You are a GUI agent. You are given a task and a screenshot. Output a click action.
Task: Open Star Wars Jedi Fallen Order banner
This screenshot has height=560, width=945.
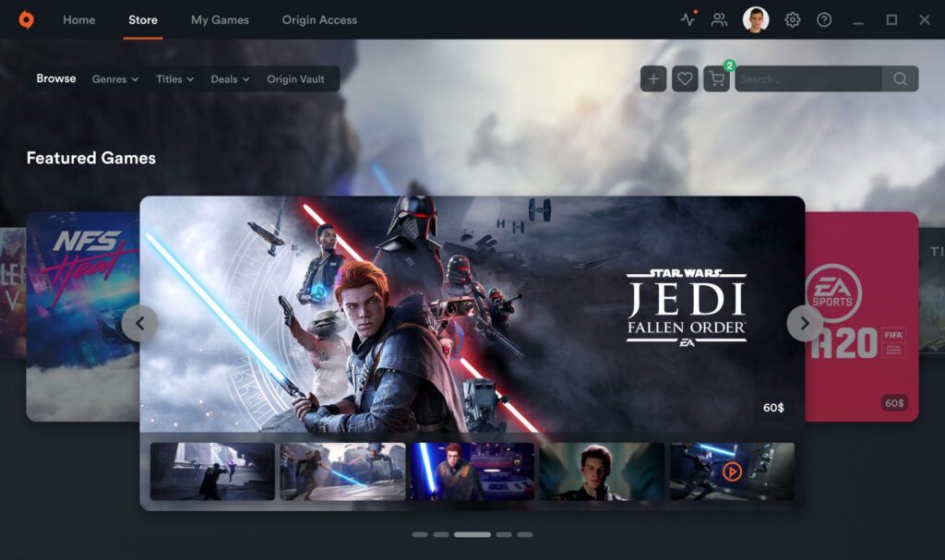[472, 314]
